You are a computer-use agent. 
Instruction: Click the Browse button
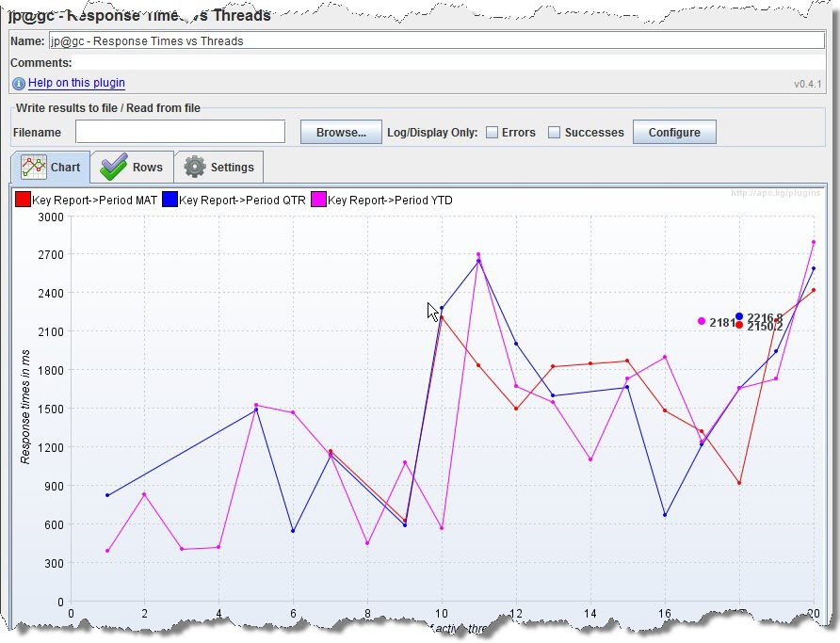tap(340, 131)
